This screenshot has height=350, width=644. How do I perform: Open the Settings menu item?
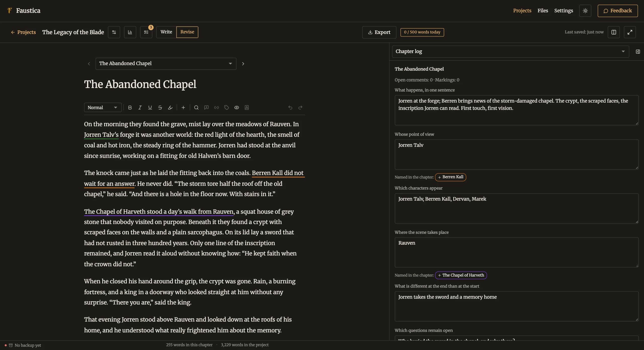point(563,11)
